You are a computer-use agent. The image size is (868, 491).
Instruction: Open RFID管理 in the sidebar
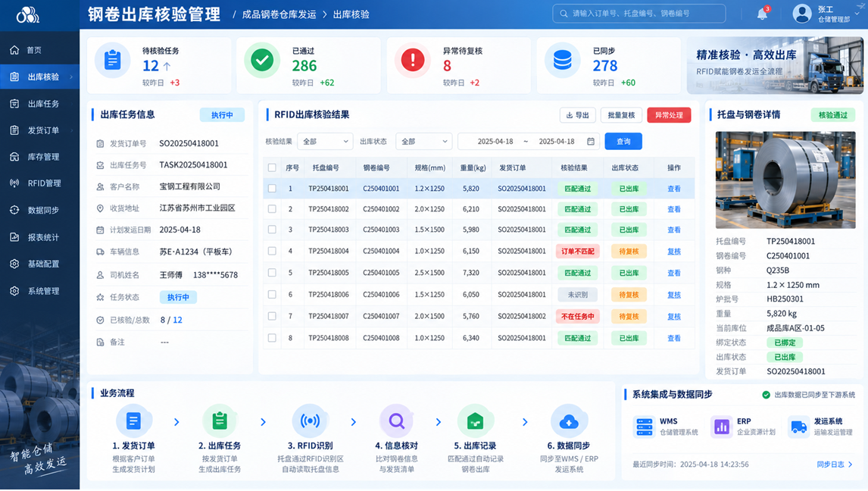(40, 183)
